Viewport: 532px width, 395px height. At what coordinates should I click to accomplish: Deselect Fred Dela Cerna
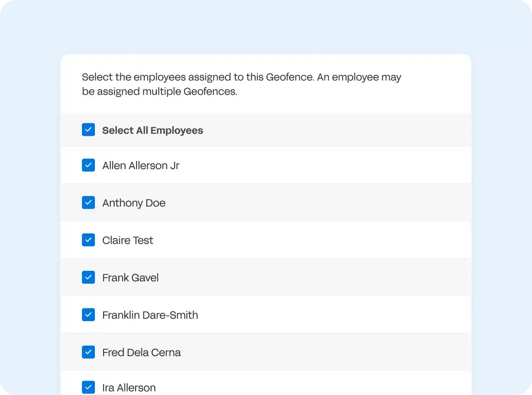click(88, 352)
